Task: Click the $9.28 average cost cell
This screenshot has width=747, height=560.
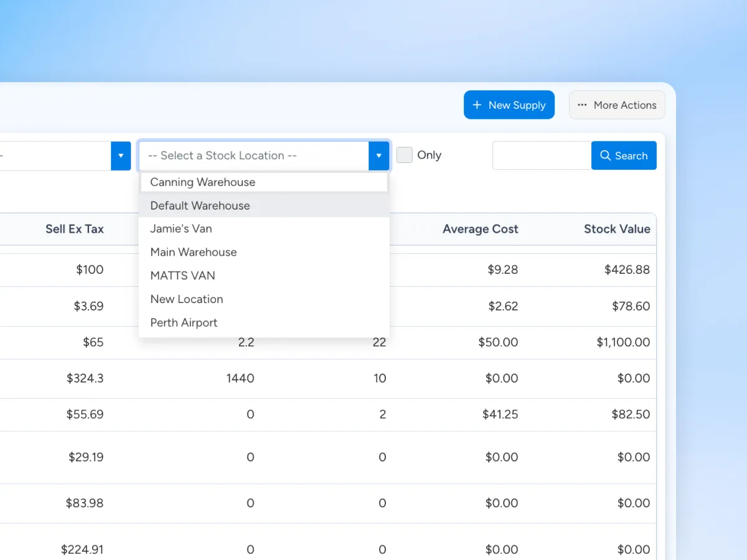Action: tap(503, 269)
